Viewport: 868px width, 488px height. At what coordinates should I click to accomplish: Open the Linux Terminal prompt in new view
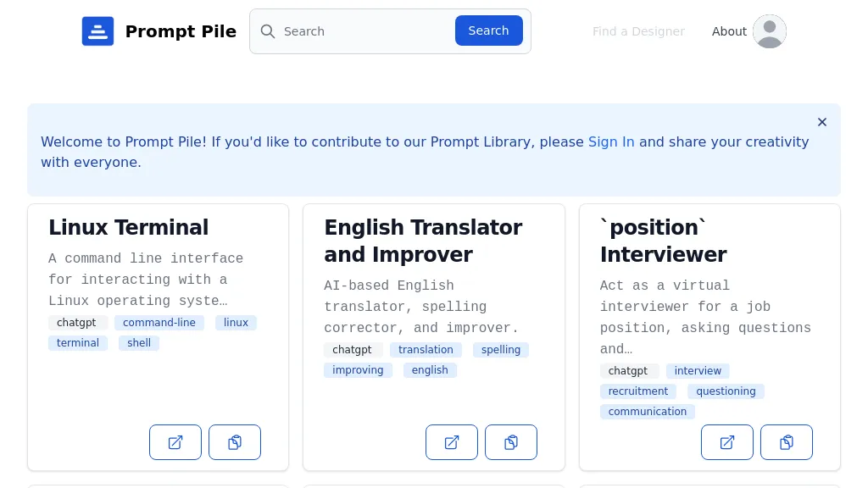coord(175,442)
